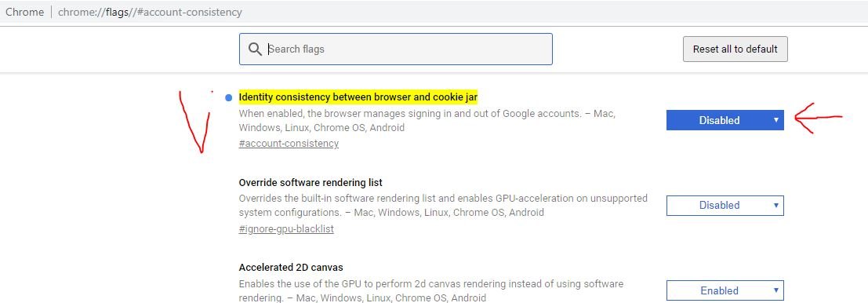
Task: Open Identity consistency Disabled dropdown
Action: coord(725,120)
